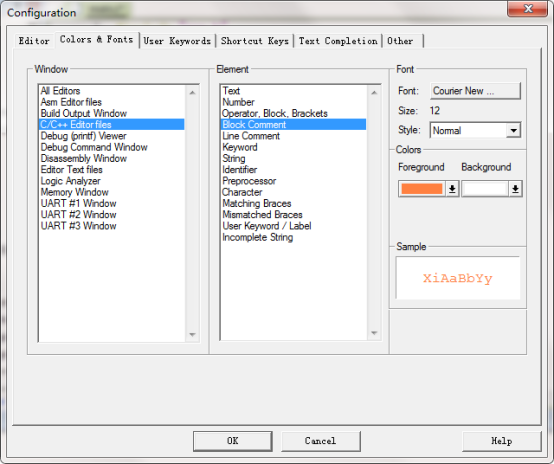Expand the Foreground color dropdown arrow

click(452, 189)
